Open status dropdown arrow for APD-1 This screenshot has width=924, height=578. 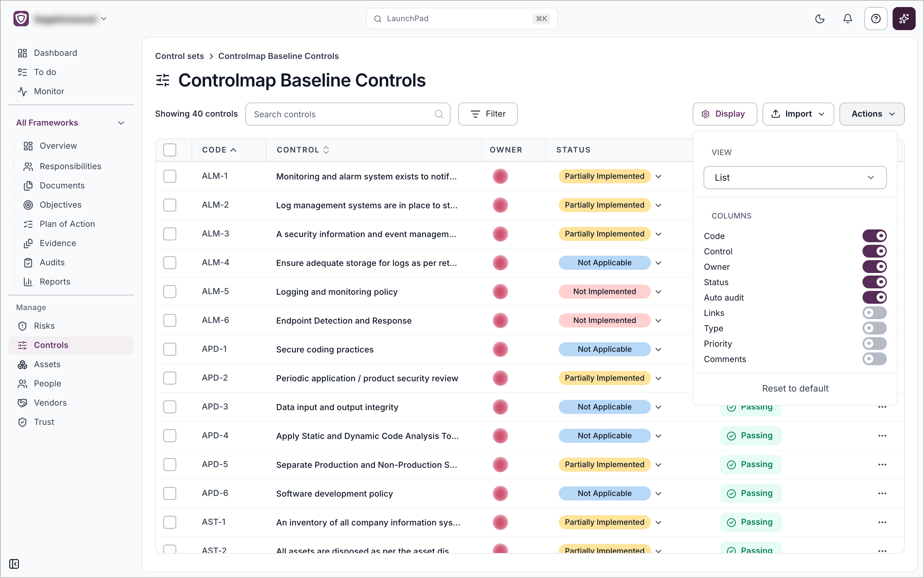pyautogui.click(x=658, y=350)
